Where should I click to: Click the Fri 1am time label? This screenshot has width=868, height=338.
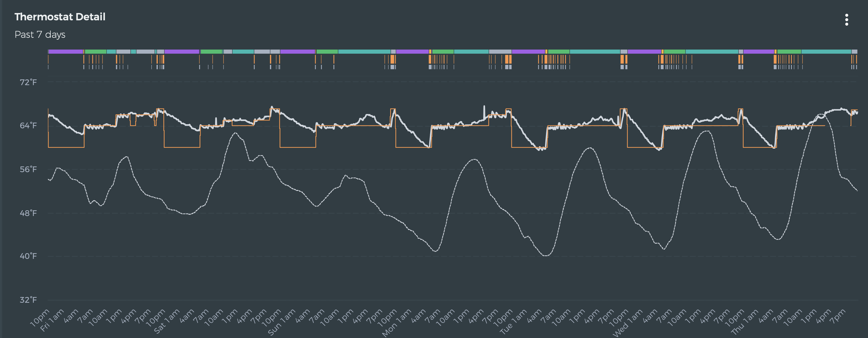[52, 320]
